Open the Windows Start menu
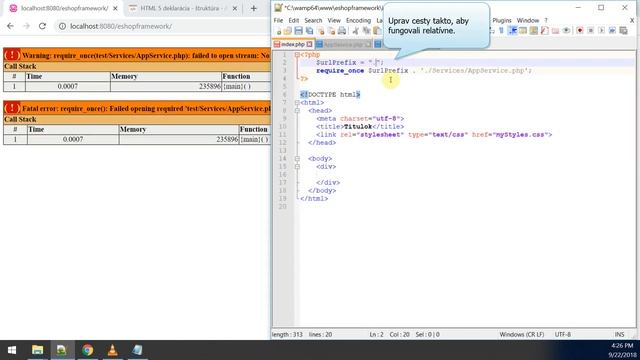The height and width of the screenshot is (360, 640). pos(12,350)
